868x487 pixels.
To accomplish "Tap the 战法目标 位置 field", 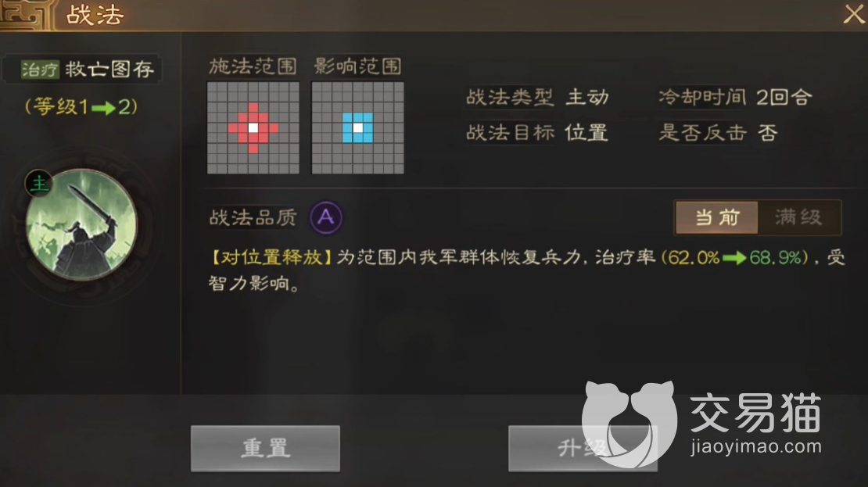I will 537,133.
